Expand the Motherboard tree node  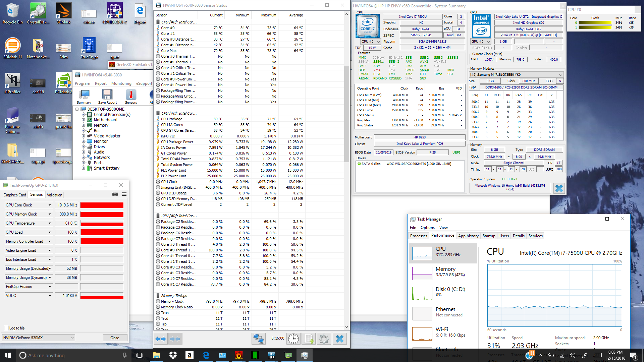pos(83,120)
